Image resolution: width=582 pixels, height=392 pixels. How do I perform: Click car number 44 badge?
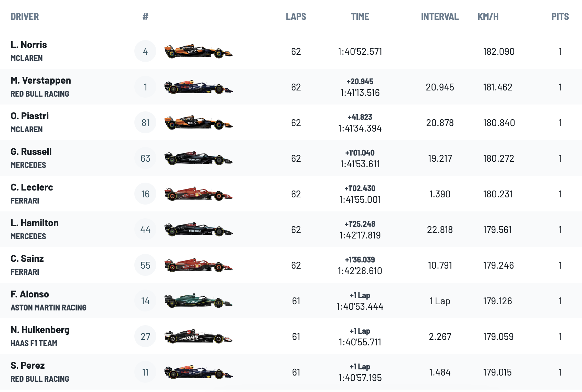tap(145, 230)
